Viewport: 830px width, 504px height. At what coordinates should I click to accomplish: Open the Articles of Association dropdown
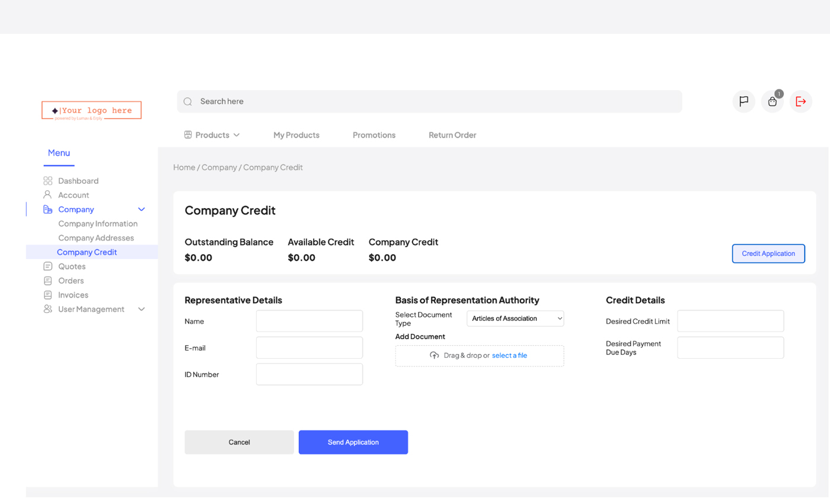pos(515,318)
